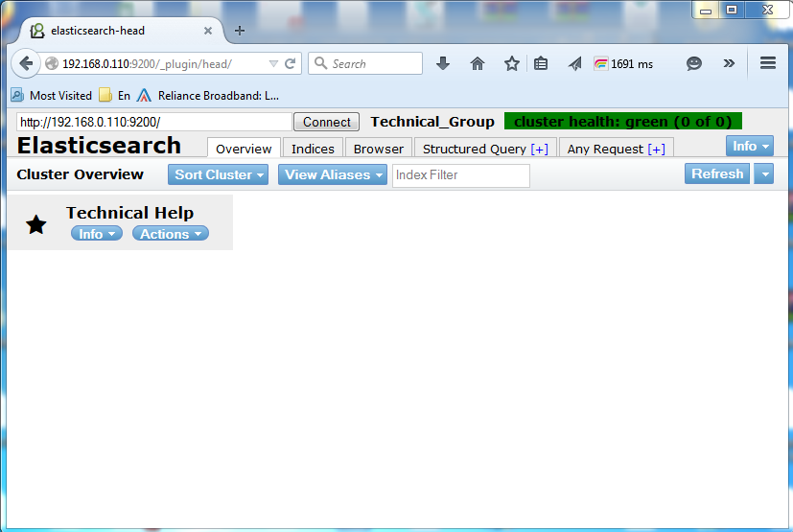Open the cluster Info dropdown
Image resolution: width=793 pixels, height=532 pixels.
coord(750,146)
